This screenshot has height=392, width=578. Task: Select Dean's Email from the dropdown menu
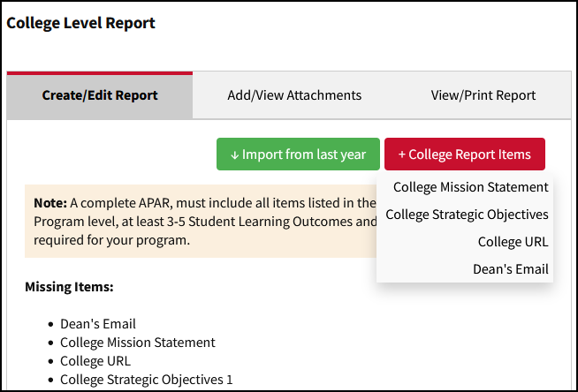pos(510,269)
